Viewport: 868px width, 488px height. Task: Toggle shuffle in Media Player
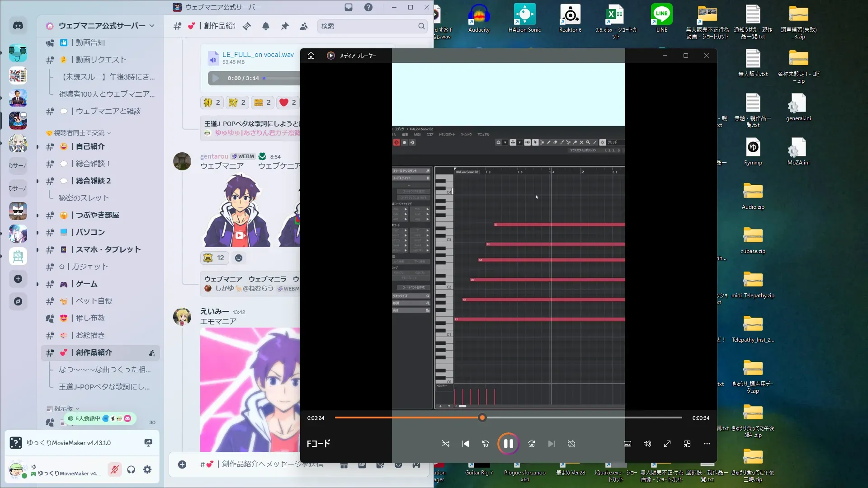click(x=445, y=444)
